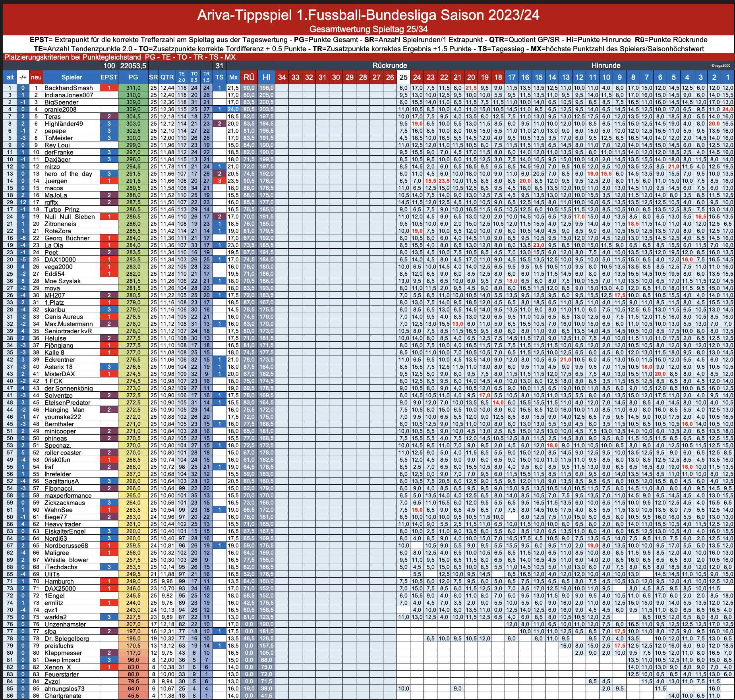Click player name 'Null_Null_Sieben'
The image size is (735, 700).
click(x=70, y=217)
